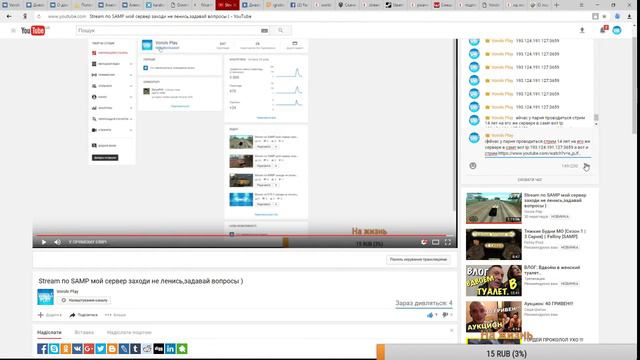
Task: Share via VK icon
Action: click(x=78, y=349)
